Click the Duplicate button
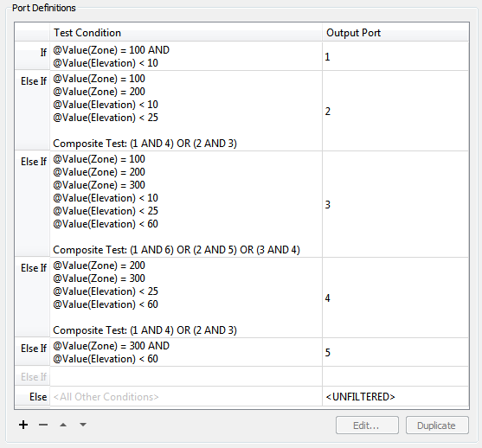The height and width of the screenshot is (448, 482). pos(437,426)
